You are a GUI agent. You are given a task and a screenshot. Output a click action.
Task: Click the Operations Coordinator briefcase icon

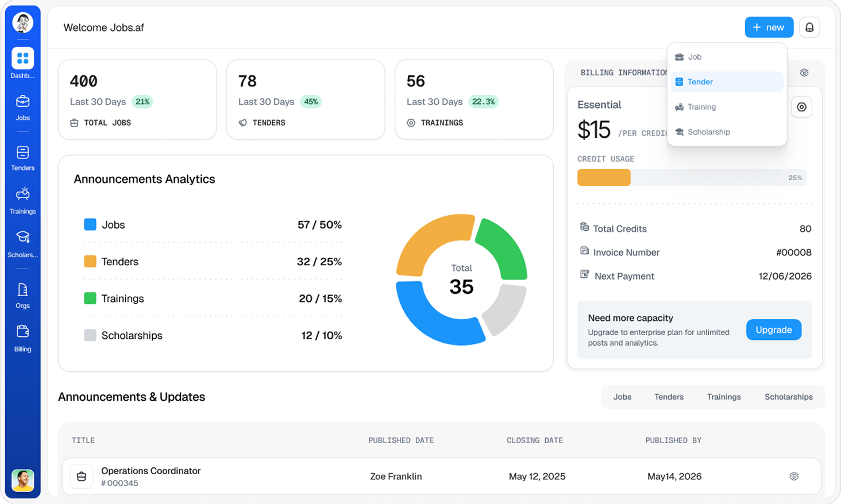82,476
